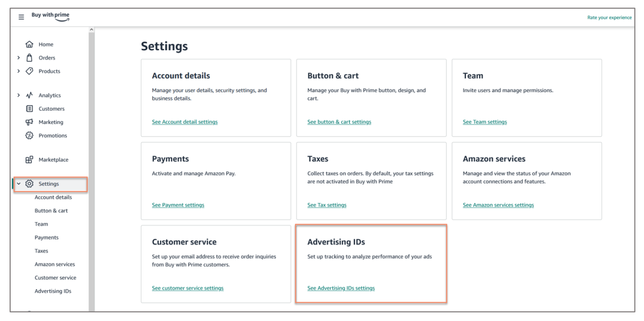Open the Rate your experience link

(x=609, y=17)
